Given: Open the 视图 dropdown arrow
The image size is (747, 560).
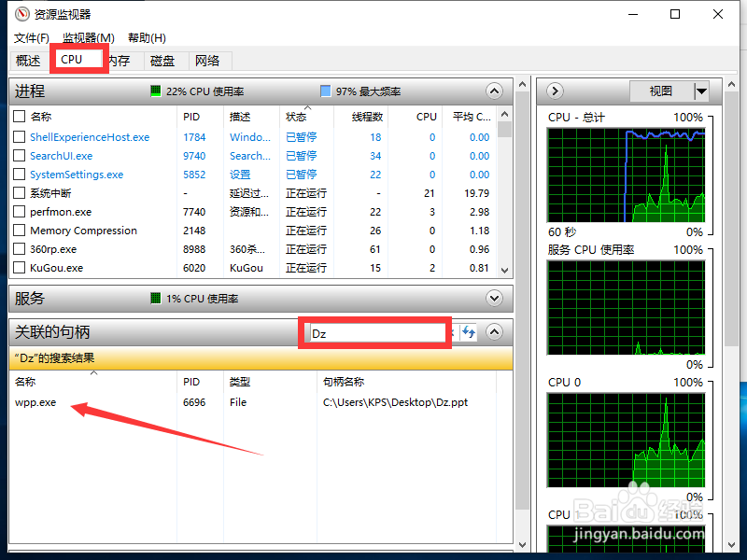Looking at the screenshot, I should click(x=701, y=91).
